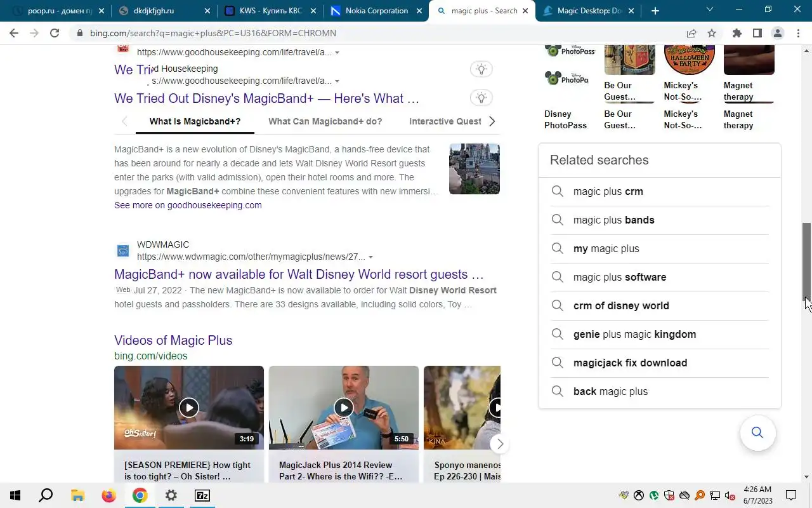Open 'MagicBand+ now available' WDWMAGIC result

pos(299,274)
